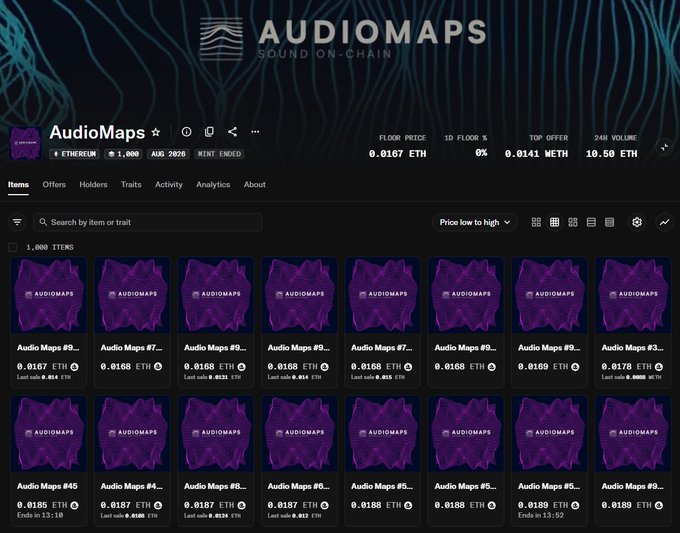Open the three-dots more options menu
680x533 pixels.
[x=255, y=131]
